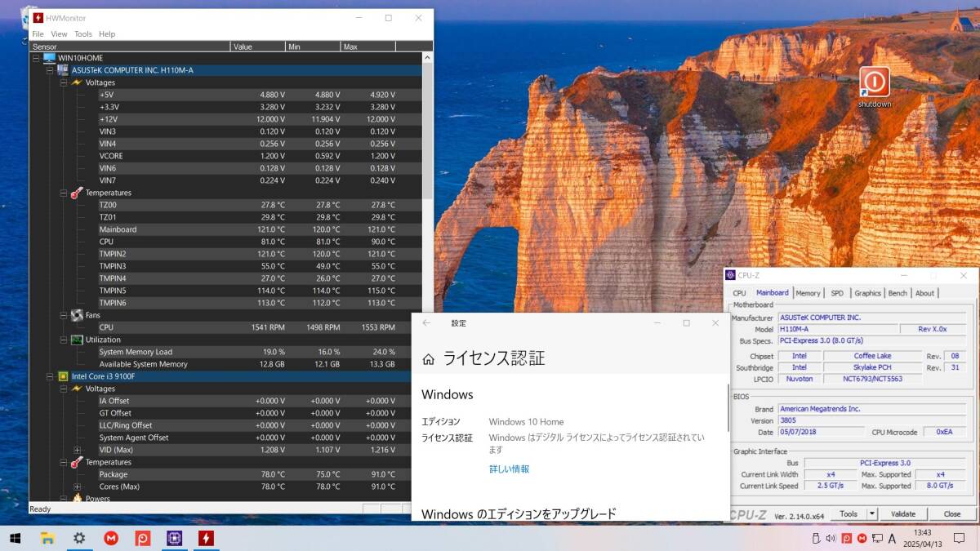Click the Close button in CPU-Z
The width and height of the screenshot is (980, 551).
952,514
